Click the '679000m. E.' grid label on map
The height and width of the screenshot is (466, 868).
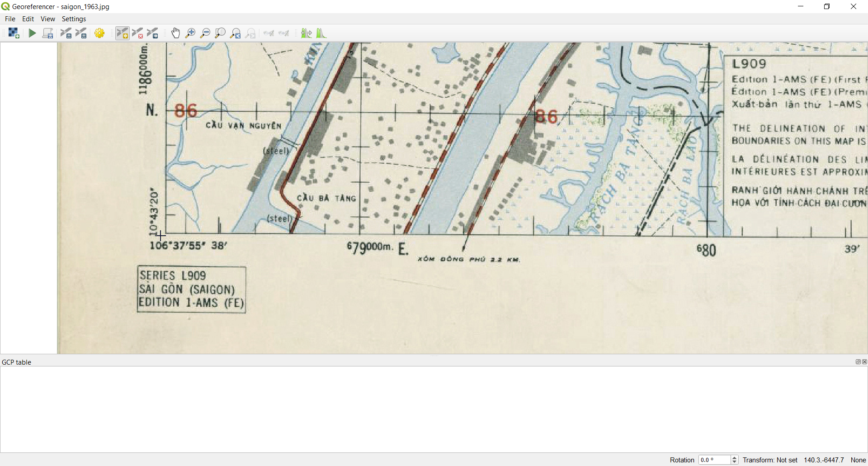click(377, 248)
